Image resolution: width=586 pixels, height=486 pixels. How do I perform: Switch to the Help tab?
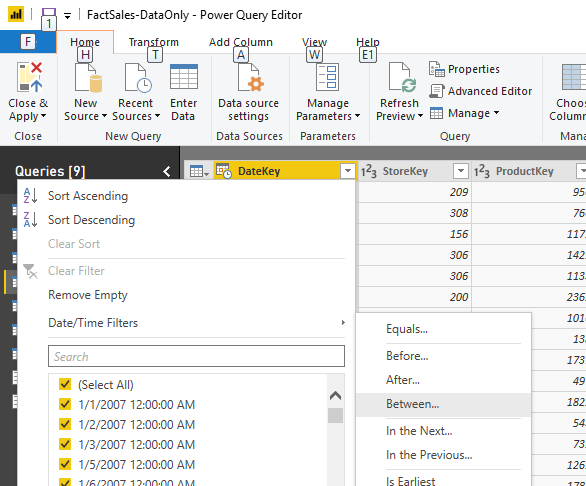tap(368, 42)
